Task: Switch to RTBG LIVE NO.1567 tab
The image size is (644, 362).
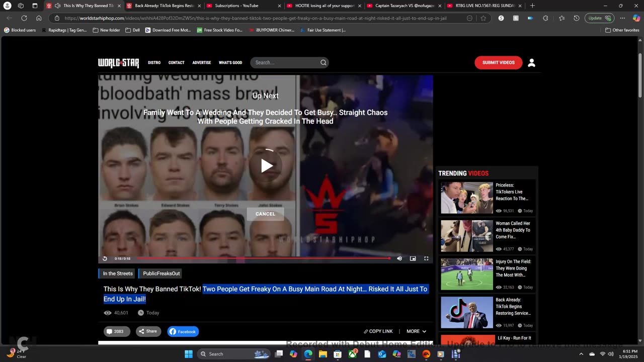Action: (x=485, y=6)
